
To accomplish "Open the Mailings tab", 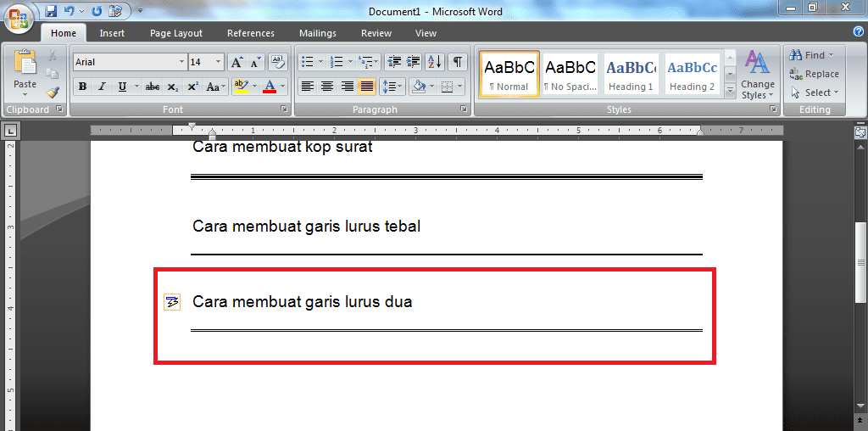I will [x=318, y=33].
